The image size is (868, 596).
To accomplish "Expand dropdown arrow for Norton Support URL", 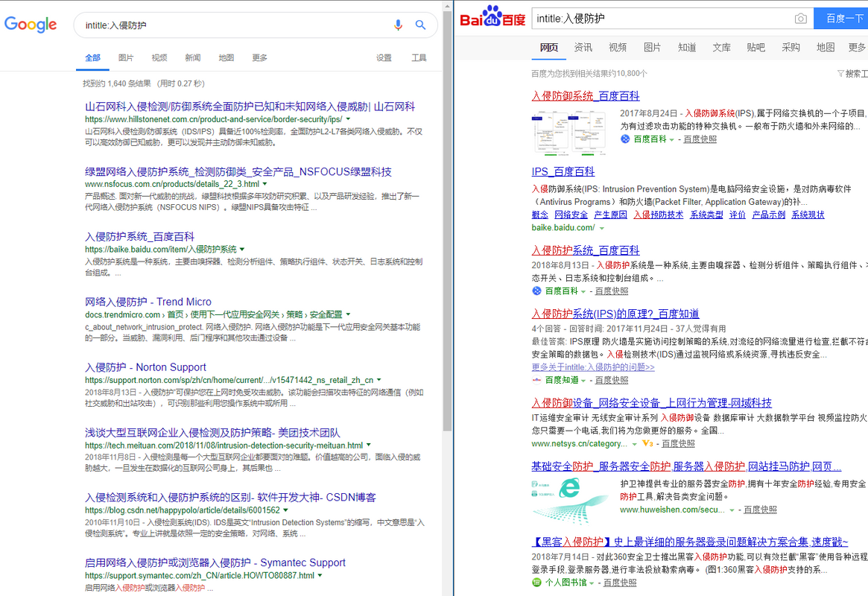I will [379, 380].
